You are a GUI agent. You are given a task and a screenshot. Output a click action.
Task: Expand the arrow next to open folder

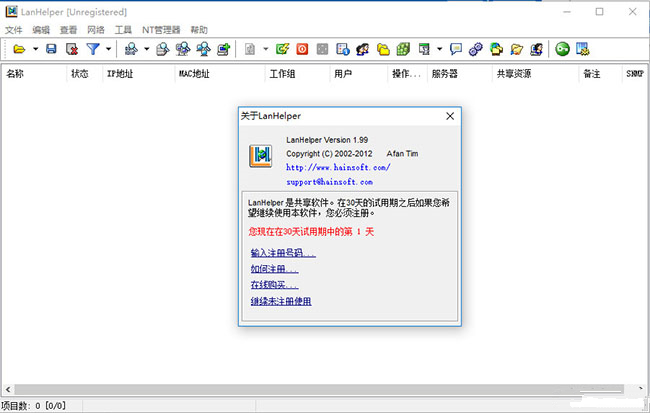tap(36, 49)
